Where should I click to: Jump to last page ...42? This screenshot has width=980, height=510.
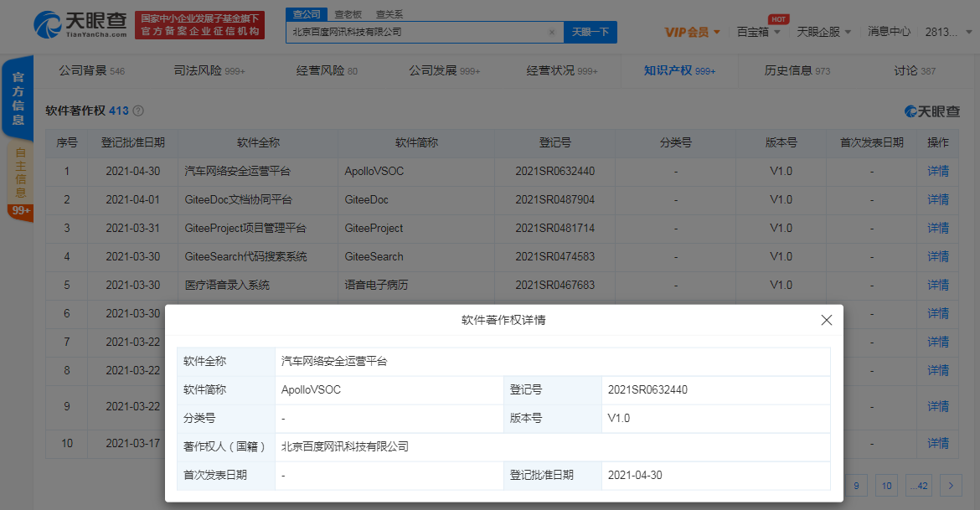[918, 486]
